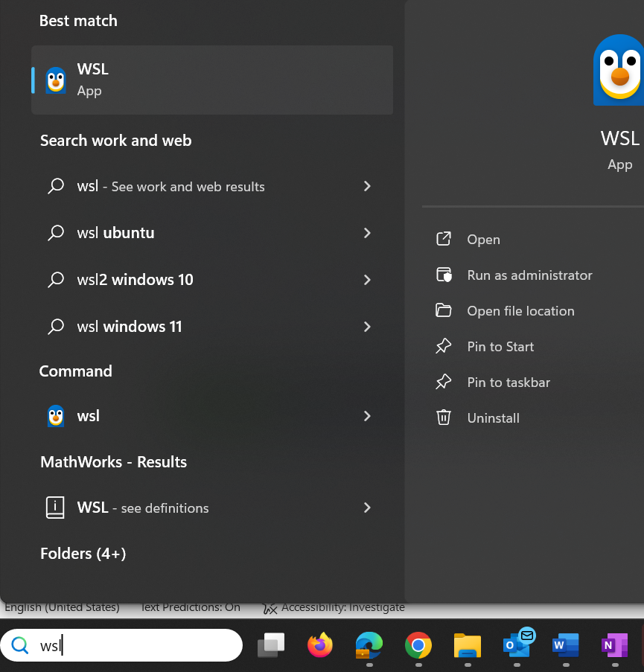The width and height of the screenshot is (644, 672).
Task: Switch to Word from the taskbar
Action: pos(566,645)
